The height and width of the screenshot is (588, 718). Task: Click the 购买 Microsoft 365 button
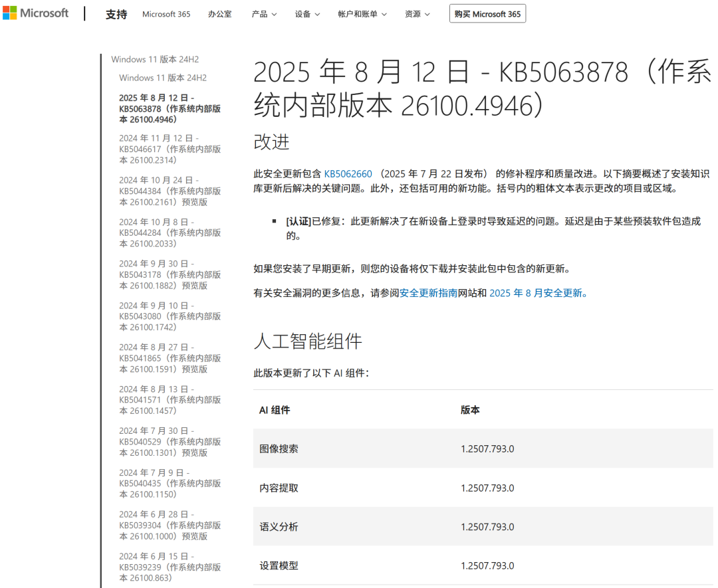tap(487, 14)
